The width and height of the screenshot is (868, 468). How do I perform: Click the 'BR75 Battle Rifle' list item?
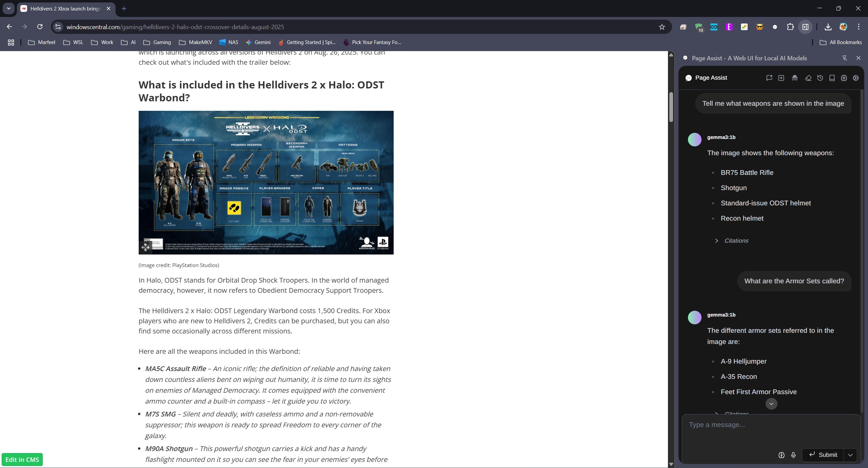[747, 172]
